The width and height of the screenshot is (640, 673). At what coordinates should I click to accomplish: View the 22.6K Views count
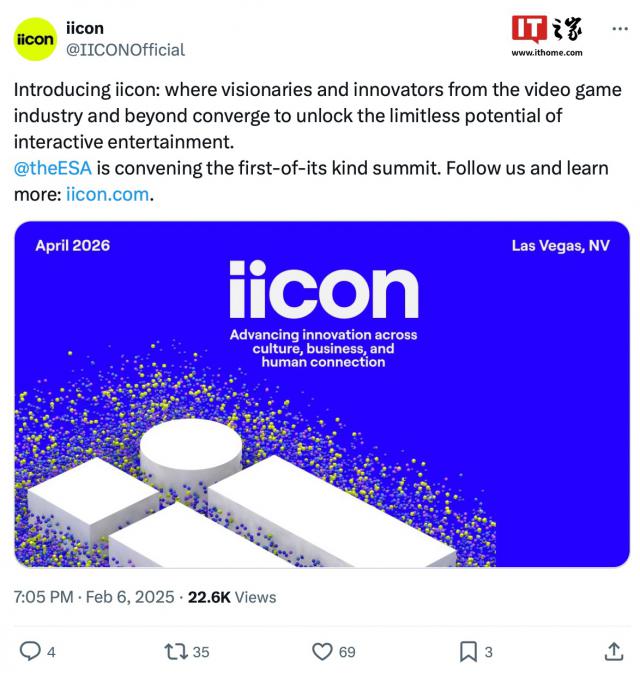point(232,597)
